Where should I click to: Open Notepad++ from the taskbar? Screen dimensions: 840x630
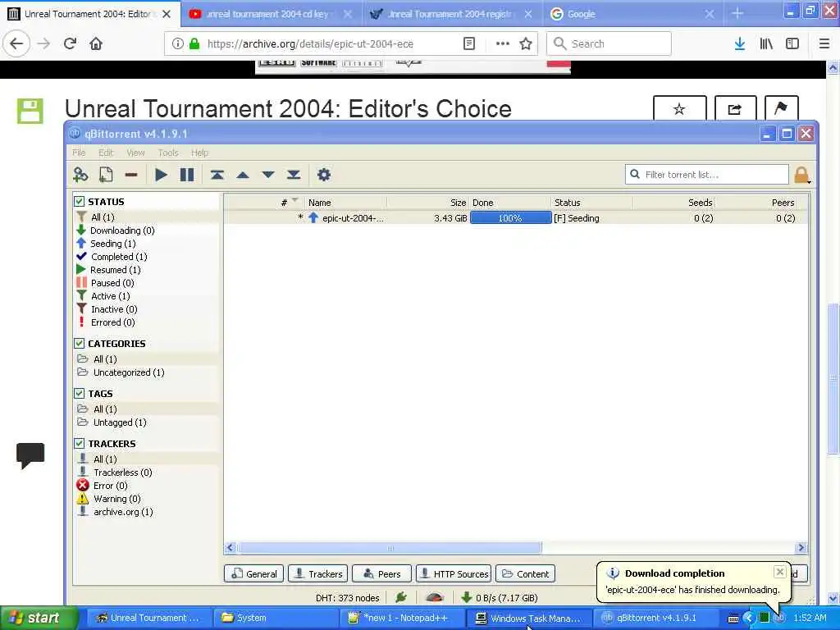pos(402,618)
